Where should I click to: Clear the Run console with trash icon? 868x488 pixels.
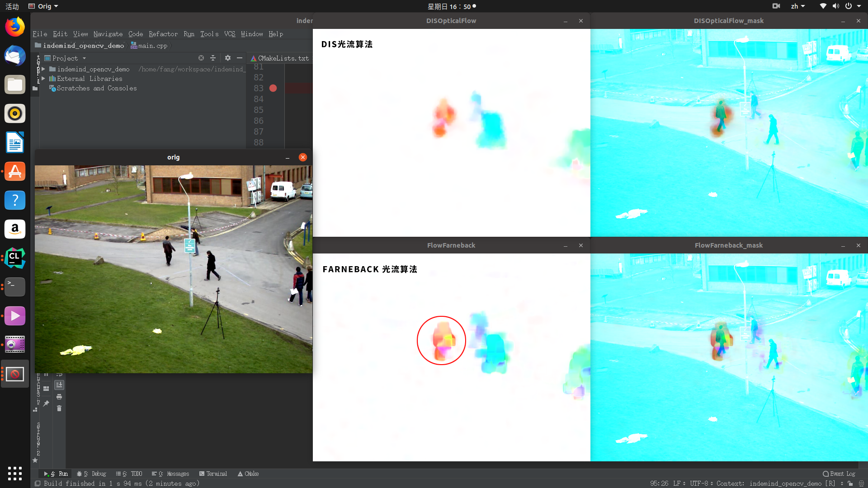(x=59, y=408)
